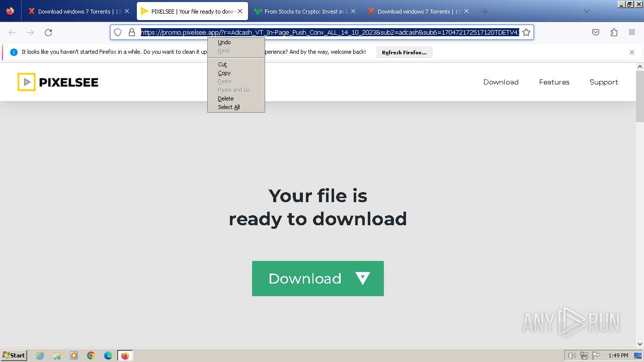The height and width of the screenshot is (362, 644).
Task: Click the PIXELSEE logo
Action: pos(58,82)
